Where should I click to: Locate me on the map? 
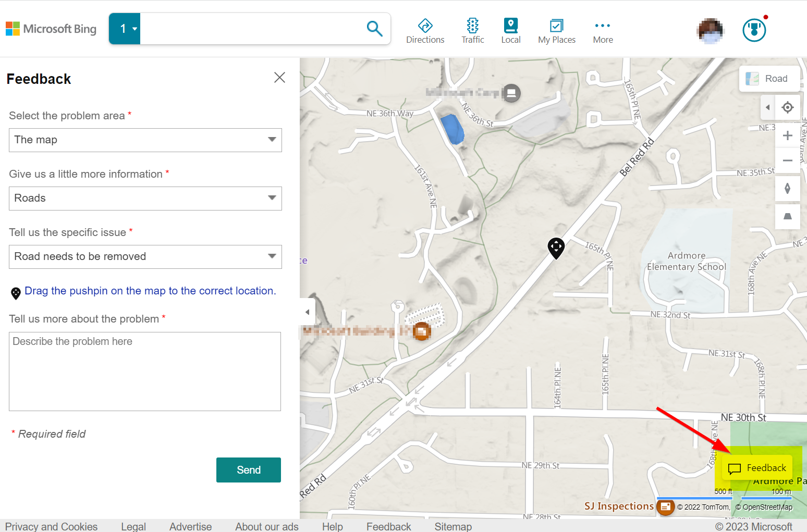point(788,107)
